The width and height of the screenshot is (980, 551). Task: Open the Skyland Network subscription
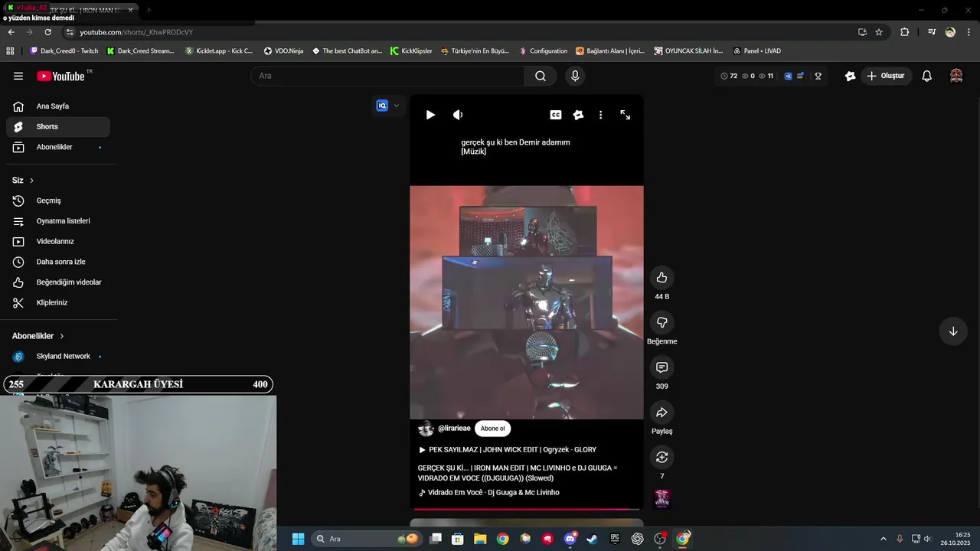(x=58, y=357)
